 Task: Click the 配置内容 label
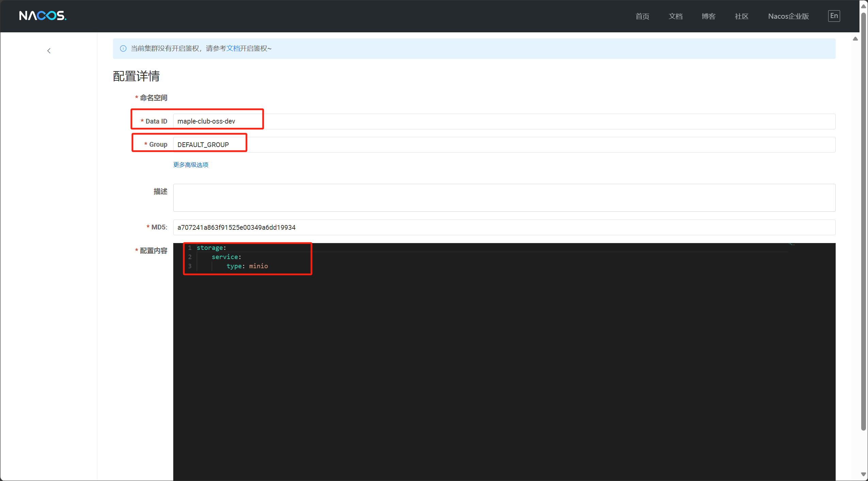pyautogui.click(x=154, y=251)
